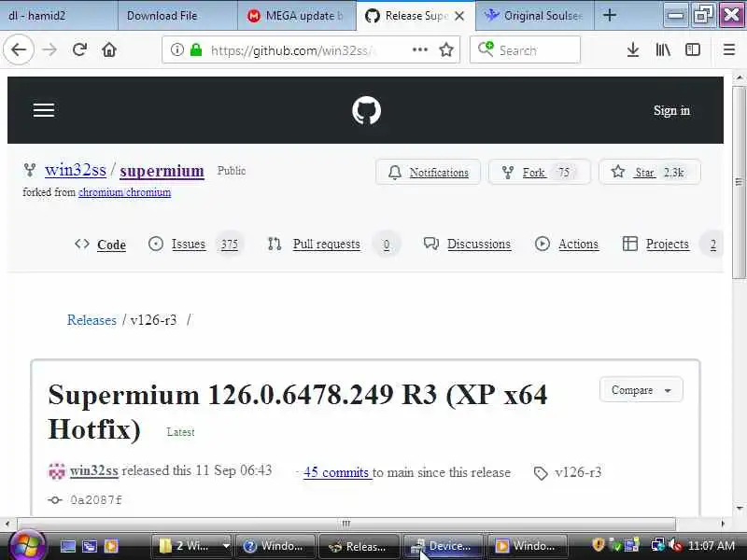Open GitHub navigation hamburger menu
The height and width of the screenshot is (560, 747).
[44, 110]
